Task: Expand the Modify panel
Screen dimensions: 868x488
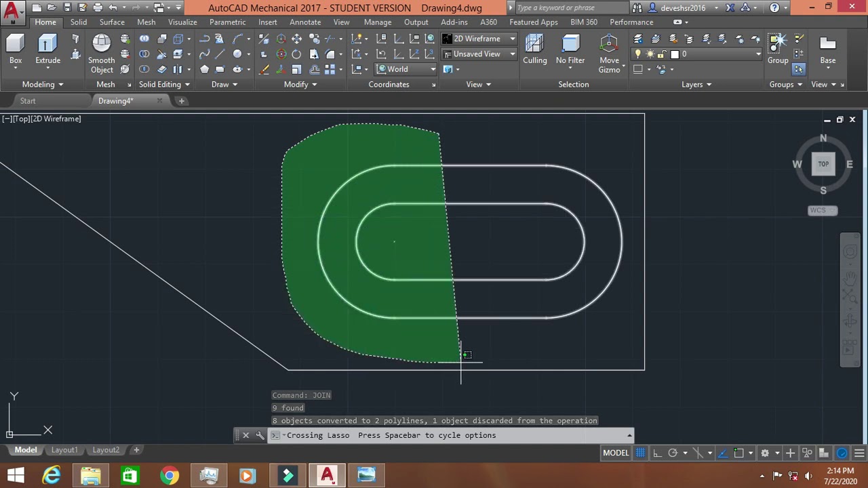Action: pos(300,85)
